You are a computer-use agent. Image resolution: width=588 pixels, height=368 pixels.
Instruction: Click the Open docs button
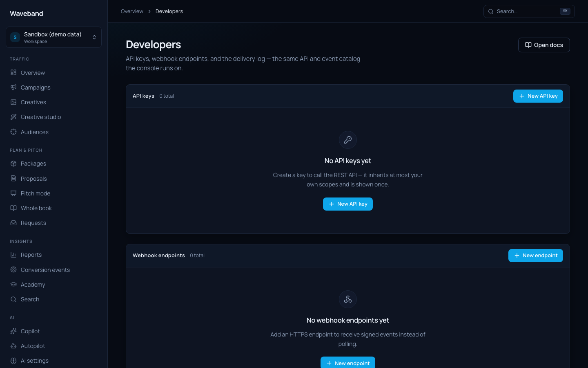click(544, 45)
